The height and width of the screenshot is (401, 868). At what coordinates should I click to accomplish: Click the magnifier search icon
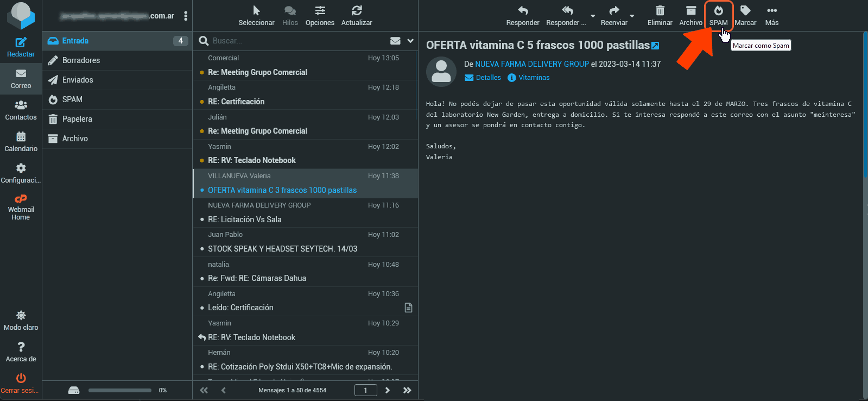point(204,41)
